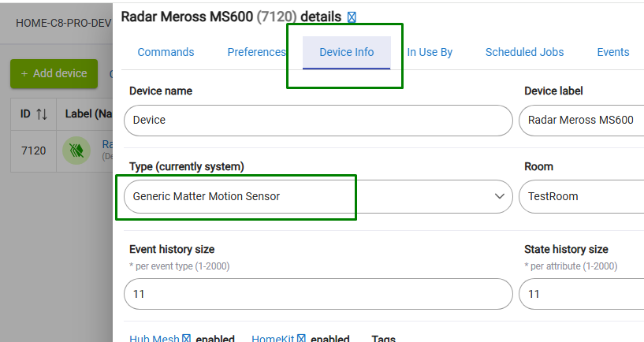Go to the In Use By tab
The height and width of the screenshot is (342, 644).
click(430, 52)
